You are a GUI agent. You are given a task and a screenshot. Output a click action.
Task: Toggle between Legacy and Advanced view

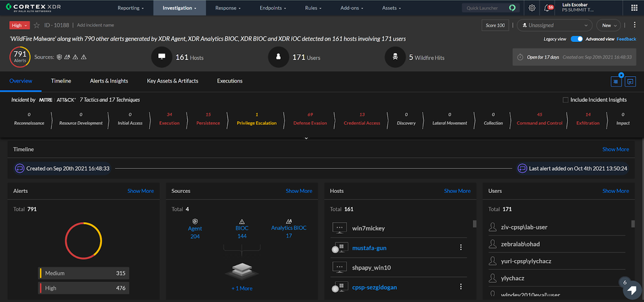click(577, 39)
